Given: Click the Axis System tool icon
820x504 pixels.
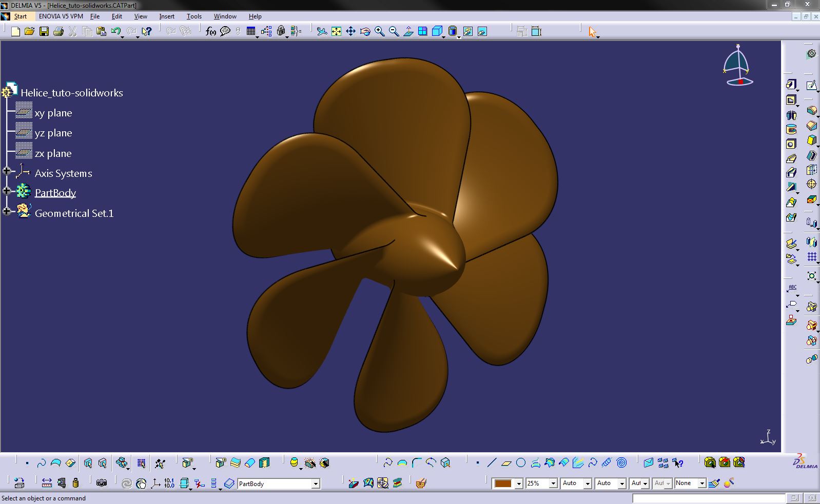Looking at the screenshot, I should [155, 483].
